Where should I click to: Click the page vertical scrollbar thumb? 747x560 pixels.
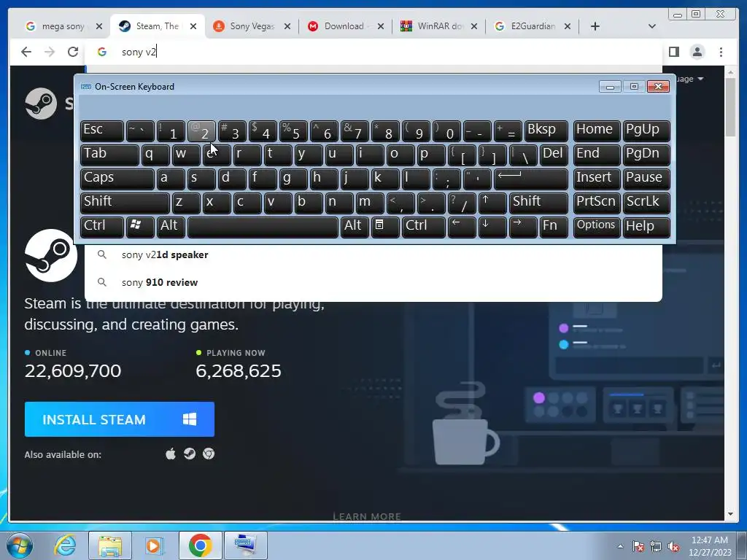click(730, 108)
